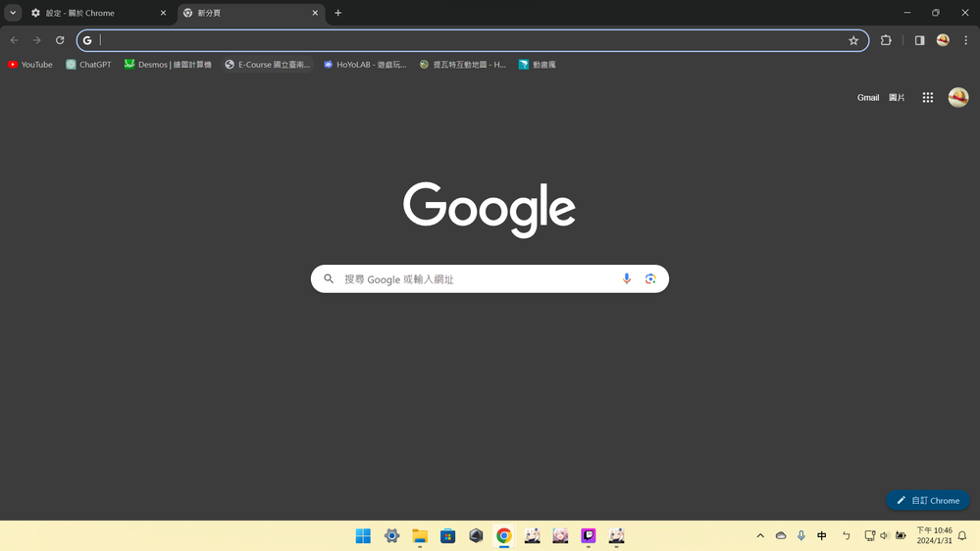Open the 提瓦特互動地圖 bookmark
The height and width of the screenshot is (551, 980).
tap(462, 65)
